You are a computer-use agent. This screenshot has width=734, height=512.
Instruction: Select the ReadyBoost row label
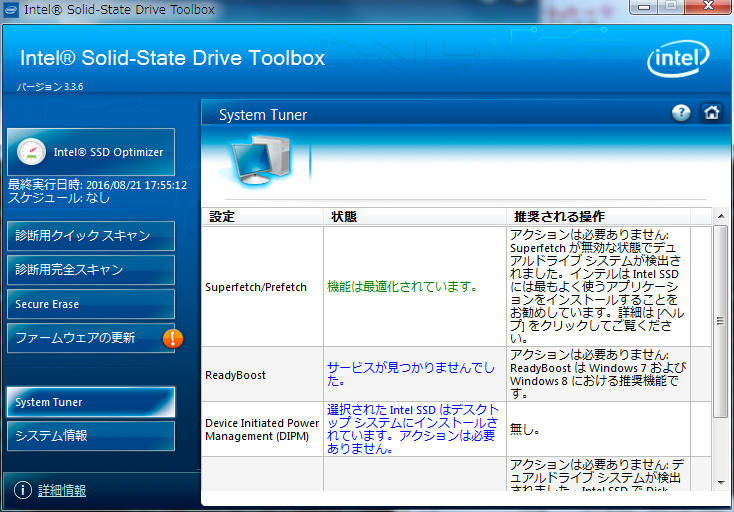click(x=235, y=375)
